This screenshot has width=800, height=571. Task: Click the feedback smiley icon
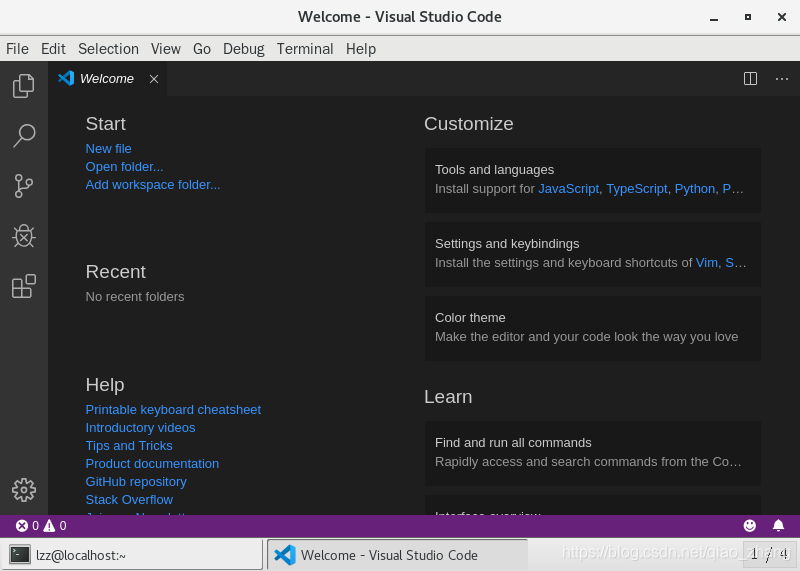pyautogui.click(x=749, y=526)
